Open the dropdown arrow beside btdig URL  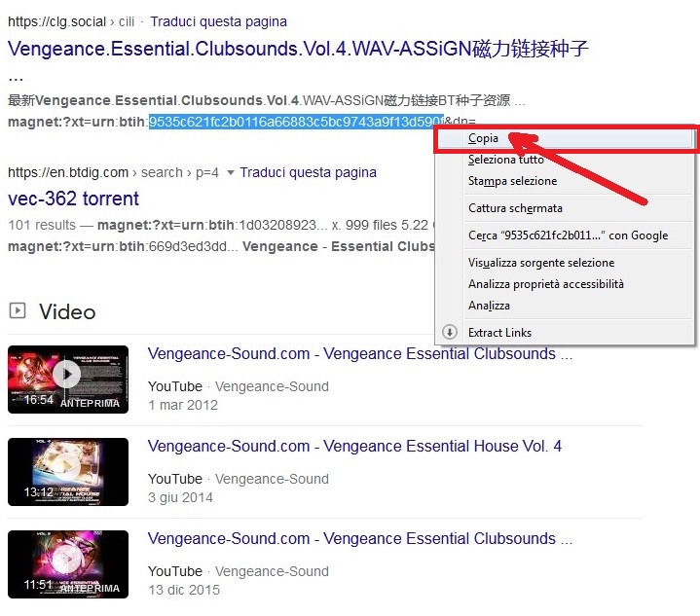pos(231,173)
